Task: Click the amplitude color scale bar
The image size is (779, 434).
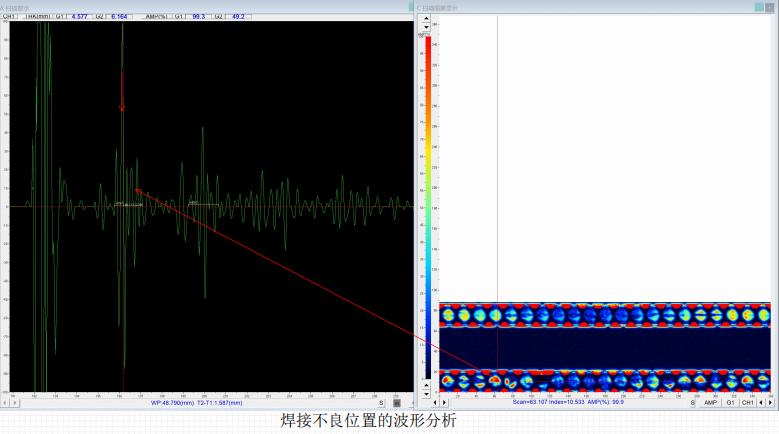Action: [x=428, y=200]
